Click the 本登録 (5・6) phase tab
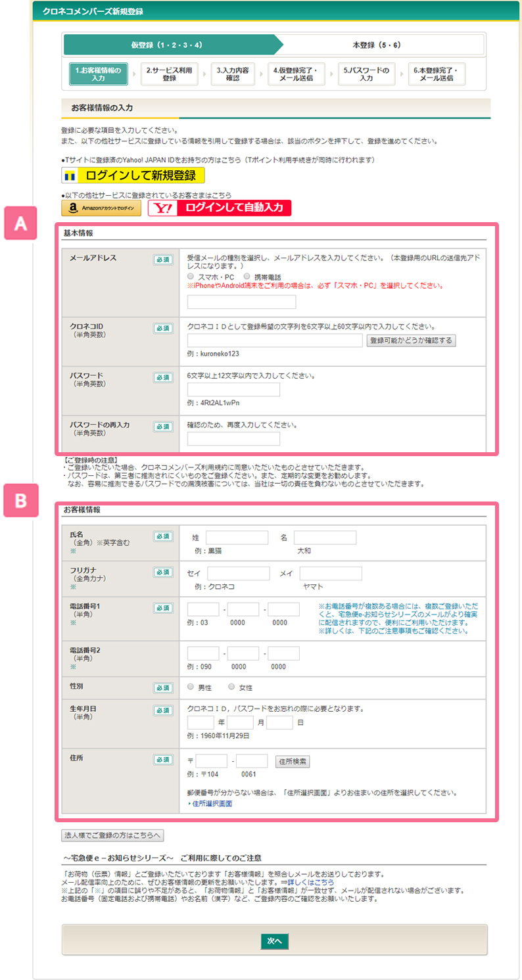 click(377, 45)
